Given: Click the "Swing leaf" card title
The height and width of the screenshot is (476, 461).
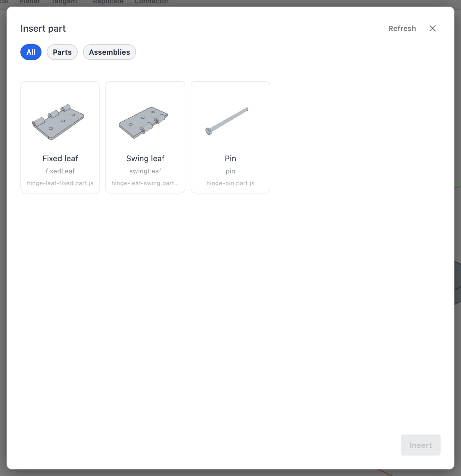Looking at the screenshot, I should [145, 159].
